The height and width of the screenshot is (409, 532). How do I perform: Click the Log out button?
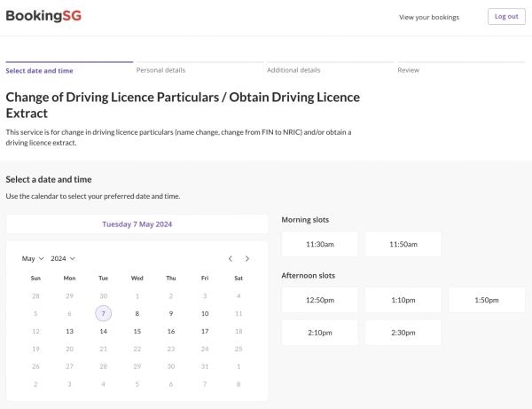pyautogui.click(x=506, y=16)
